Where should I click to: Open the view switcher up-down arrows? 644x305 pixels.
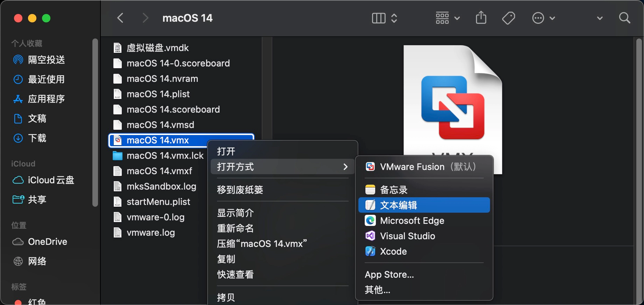394,18
